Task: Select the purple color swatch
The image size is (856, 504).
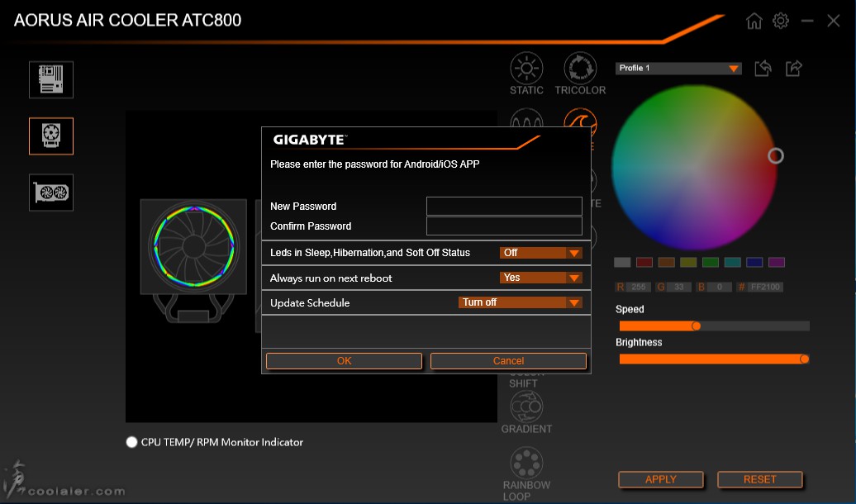Action: tap(777, 263)
